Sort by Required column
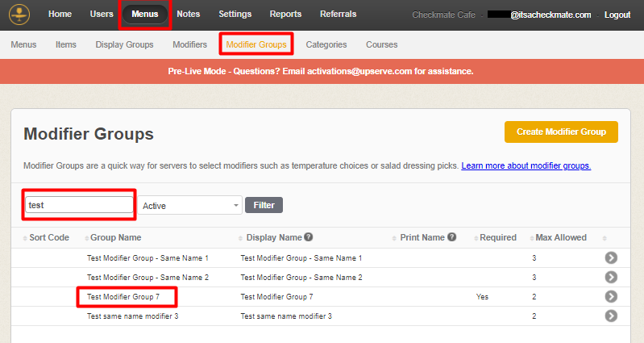 (x=499, y=237)
